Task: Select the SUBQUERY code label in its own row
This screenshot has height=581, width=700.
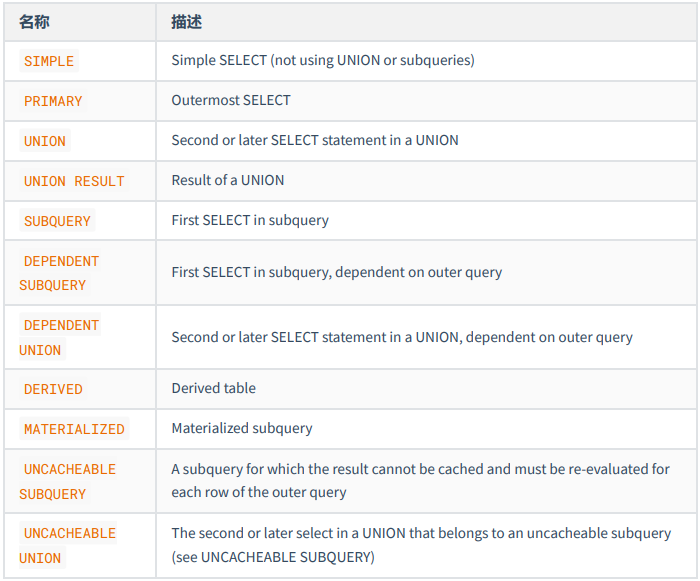Action: pos(57,221)
